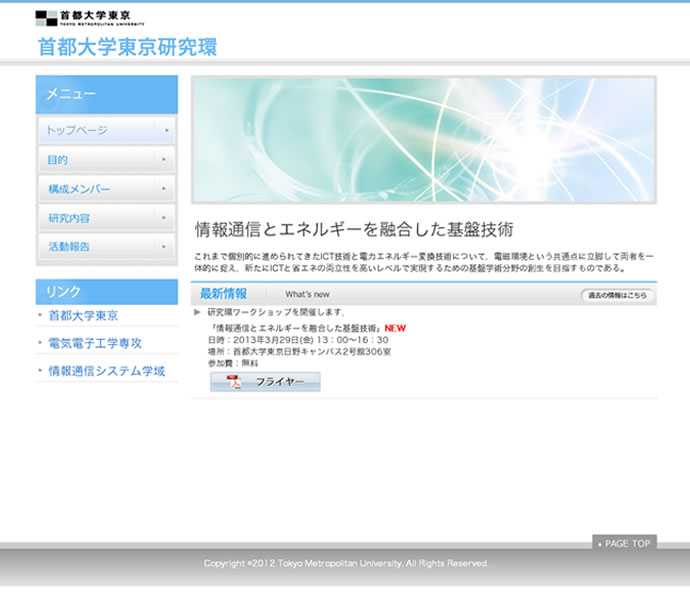The height and width of the screenshot is (600, 690).
Task: Click the venue line 日野キャンパス2号館306室
Action: (299, 351)
